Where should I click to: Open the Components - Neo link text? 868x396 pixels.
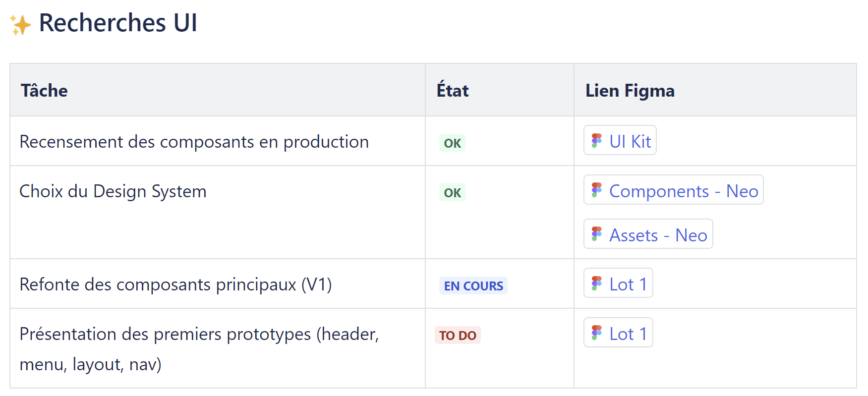point(684,191)
